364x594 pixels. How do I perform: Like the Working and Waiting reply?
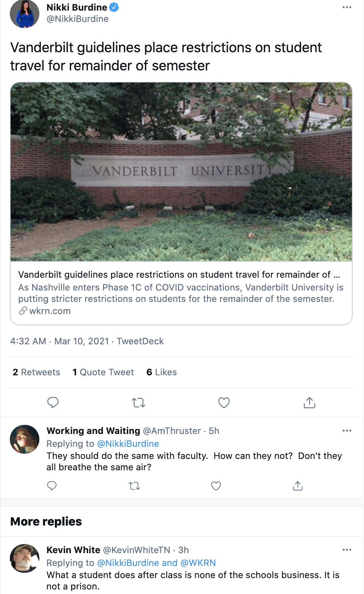[216, 486]
